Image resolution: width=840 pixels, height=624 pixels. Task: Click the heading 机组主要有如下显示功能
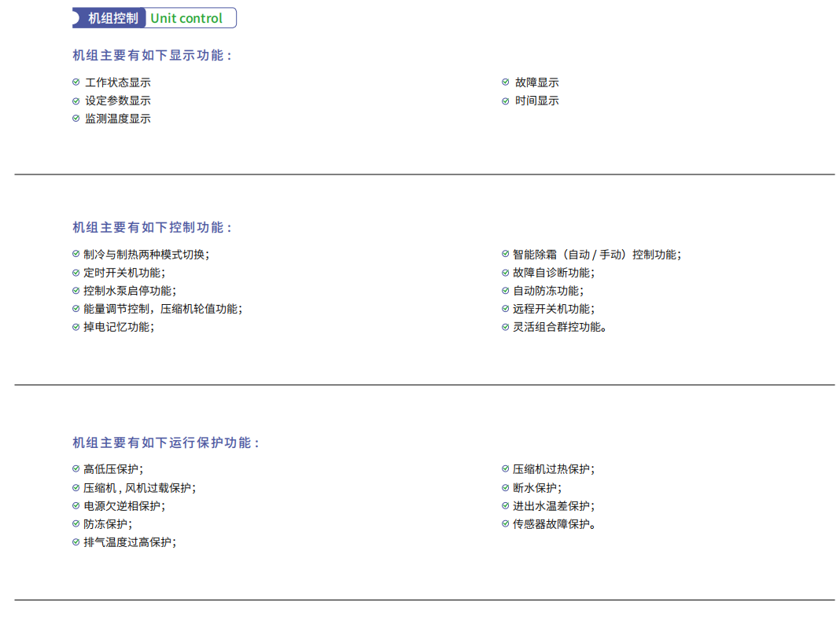[152, 56]
